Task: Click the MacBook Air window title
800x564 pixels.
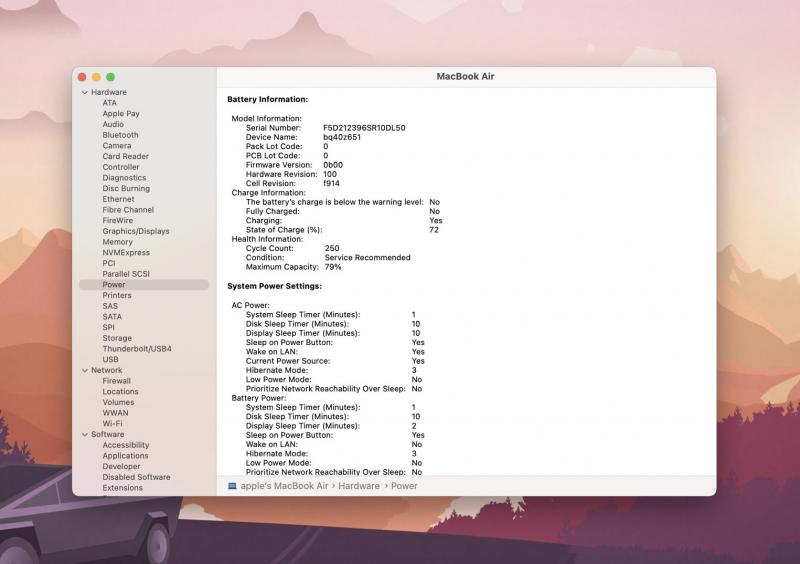Action: coord(465,77)
